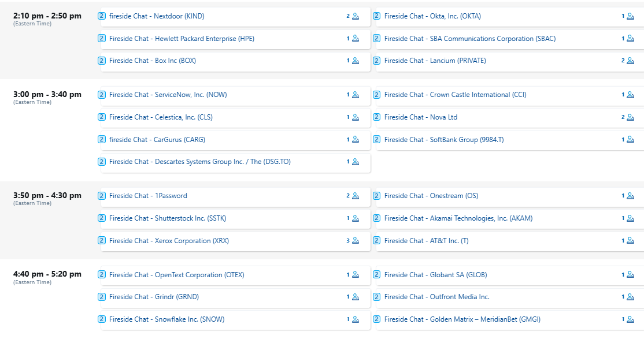Click people icon on Crown Castle International row
644x339 pixels.
(x=631, y=95)
